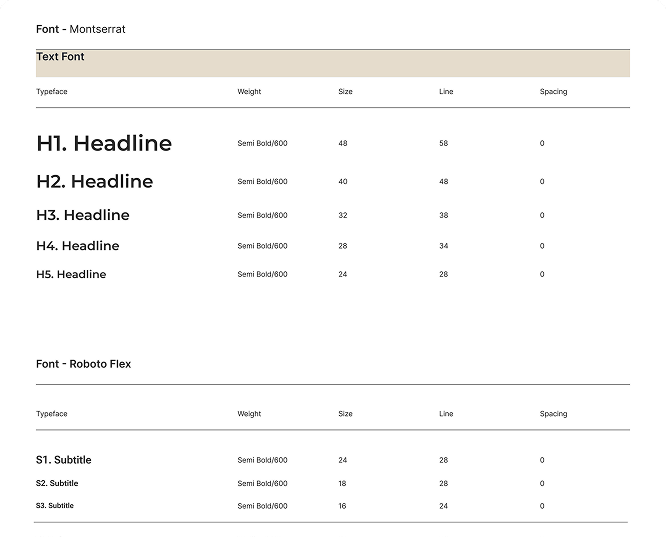Click the H3 row line value 38
The height and width of the screenshot is (537, 666).
443,215
